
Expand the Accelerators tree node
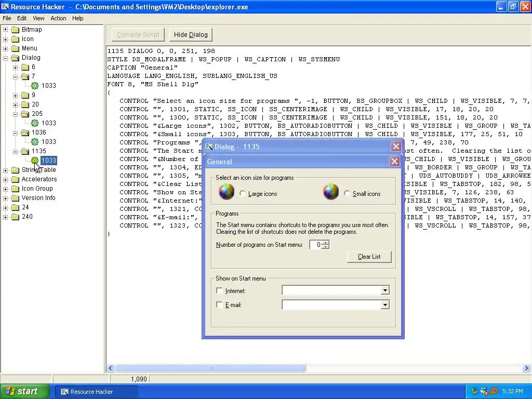[5, 179]
